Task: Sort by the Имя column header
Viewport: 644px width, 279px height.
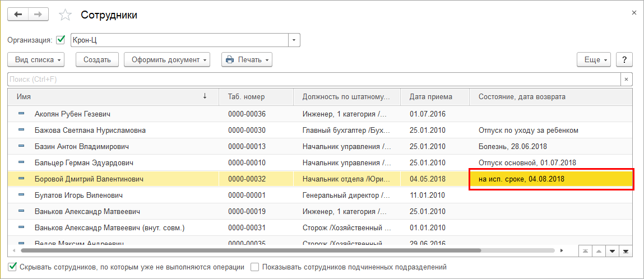Action: click(112, 97)
